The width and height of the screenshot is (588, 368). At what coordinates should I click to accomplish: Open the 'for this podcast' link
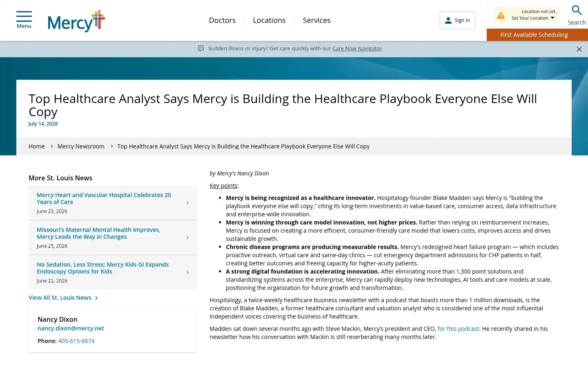(458, 329)
